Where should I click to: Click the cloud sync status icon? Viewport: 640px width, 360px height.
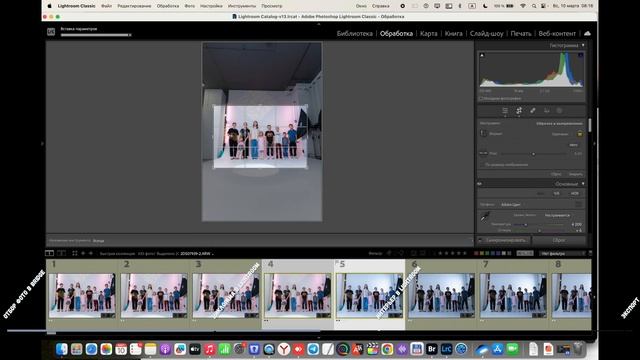(x=587, y=33)
